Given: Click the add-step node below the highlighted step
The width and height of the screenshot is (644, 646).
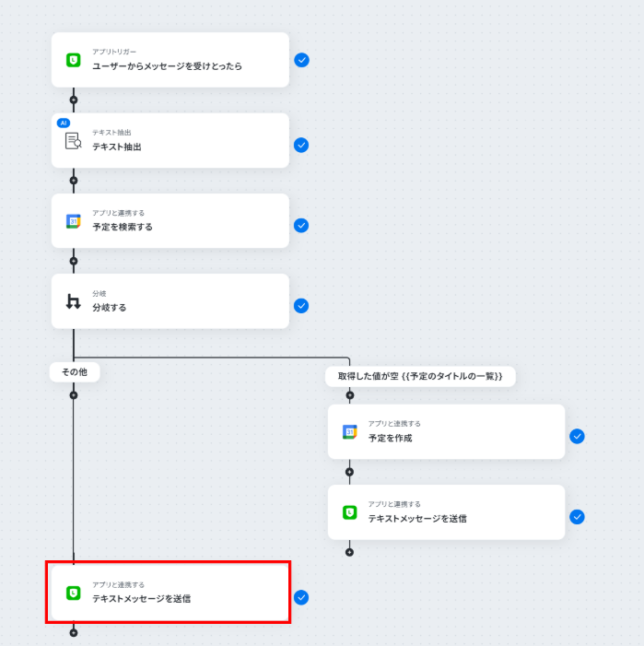Looking at the screenshot, I should tap(74, 632).
